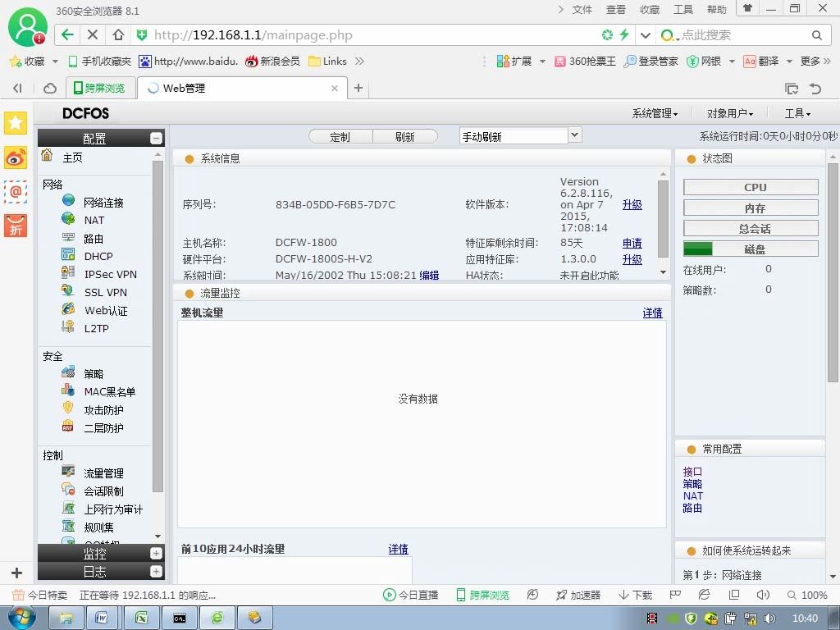Select the 内存 memory status bar
The image size is (840, 630).
pyautogui.click(x=751, y=208)
